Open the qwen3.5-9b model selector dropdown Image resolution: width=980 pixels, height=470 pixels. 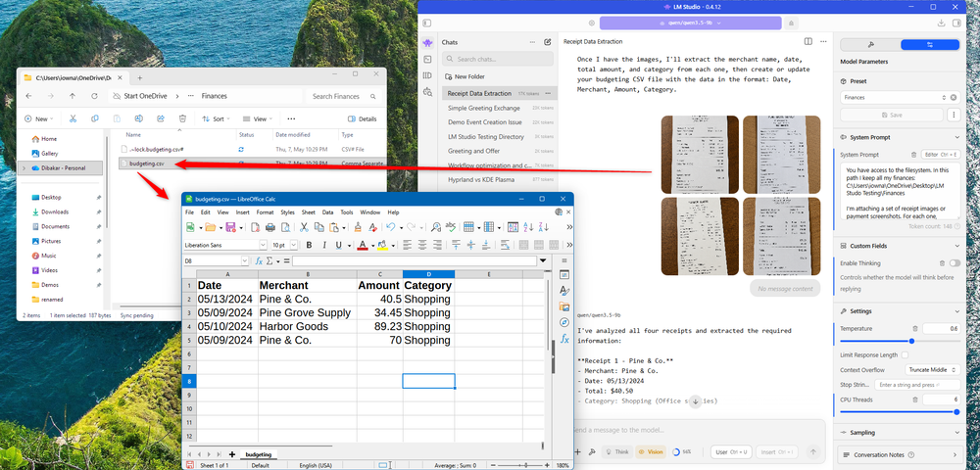click(691, 23)
